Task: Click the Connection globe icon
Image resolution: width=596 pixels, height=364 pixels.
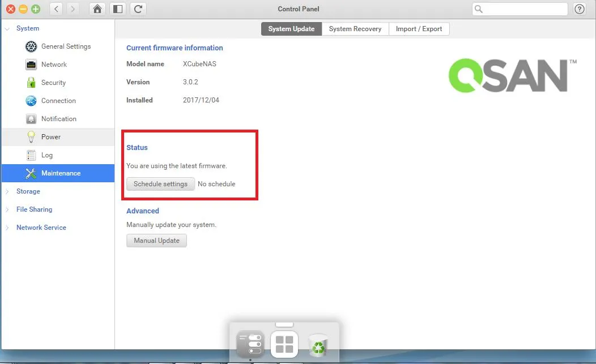Action: click(x=31, y=101)
